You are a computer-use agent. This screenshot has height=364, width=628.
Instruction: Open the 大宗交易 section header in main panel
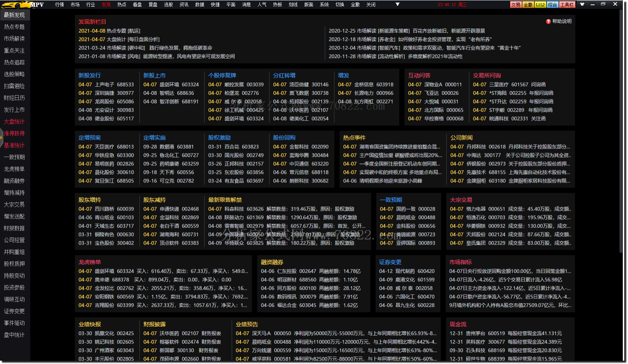coord(461,200)
